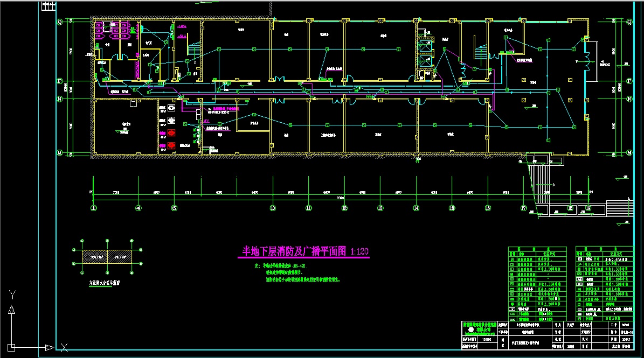Select grid axis bubble M on right side
This screenshot has height=358, width=644.
click(x=629, y=153)
